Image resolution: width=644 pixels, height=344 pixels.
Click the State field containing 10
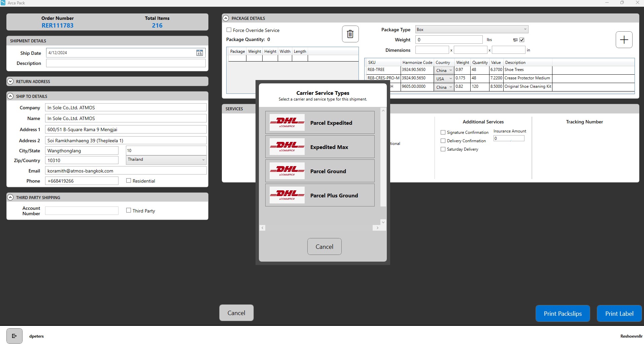point(166,150)
